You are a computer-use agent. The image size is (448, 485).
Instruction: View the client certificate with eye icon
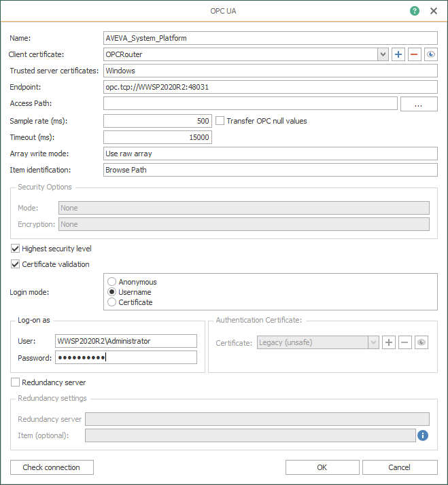(430, 54)
